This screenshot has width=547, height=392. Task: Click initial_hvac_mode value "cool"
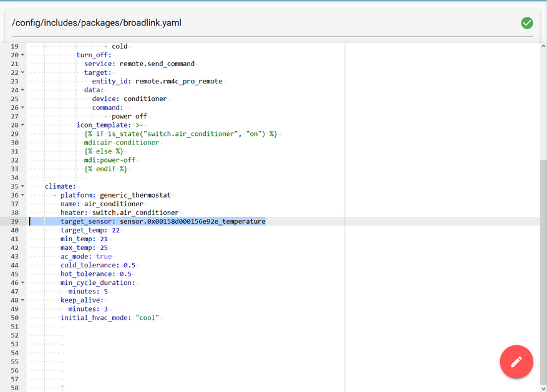(x=147, y=318)
